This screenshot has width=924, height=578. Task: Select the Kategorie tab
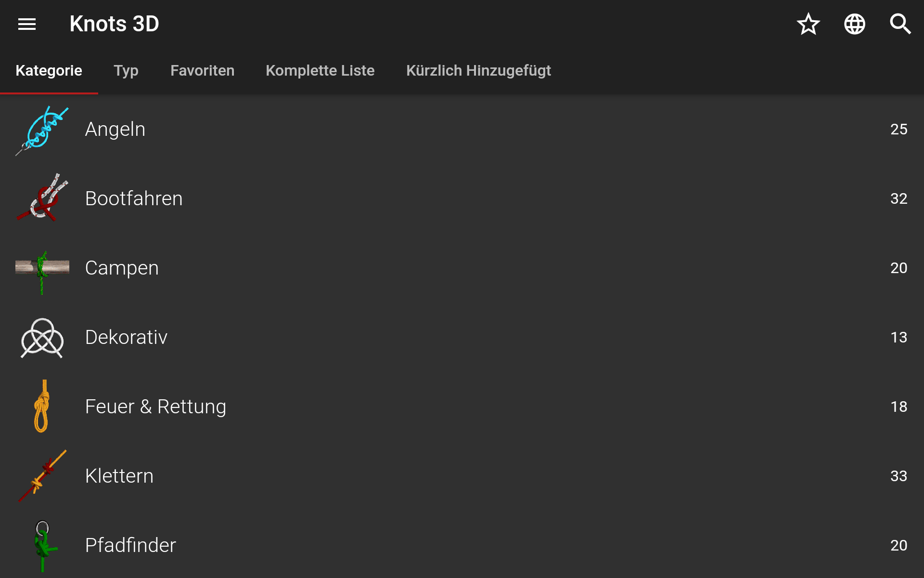pos(49,71)
